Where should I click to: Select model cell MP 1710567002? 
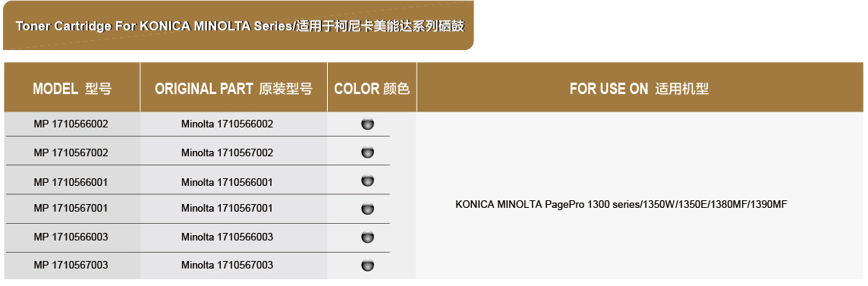coord(71,152)
